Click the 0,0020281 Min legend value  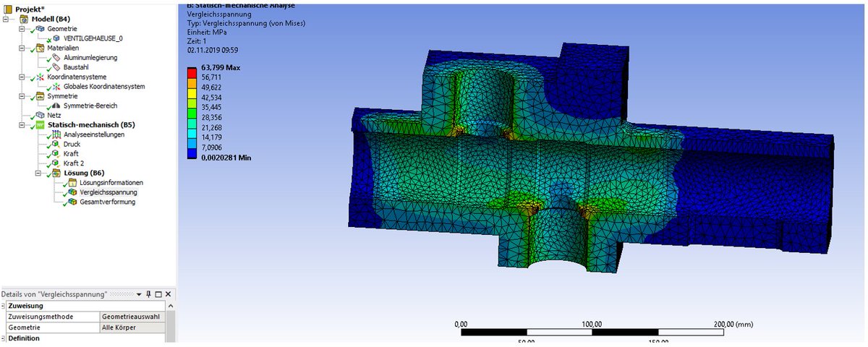click(226, 157)
